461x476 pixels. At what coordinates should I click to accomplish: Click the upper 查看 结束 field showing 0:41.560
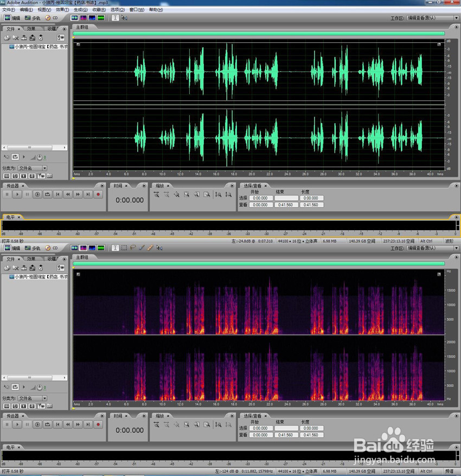point(286,205)
